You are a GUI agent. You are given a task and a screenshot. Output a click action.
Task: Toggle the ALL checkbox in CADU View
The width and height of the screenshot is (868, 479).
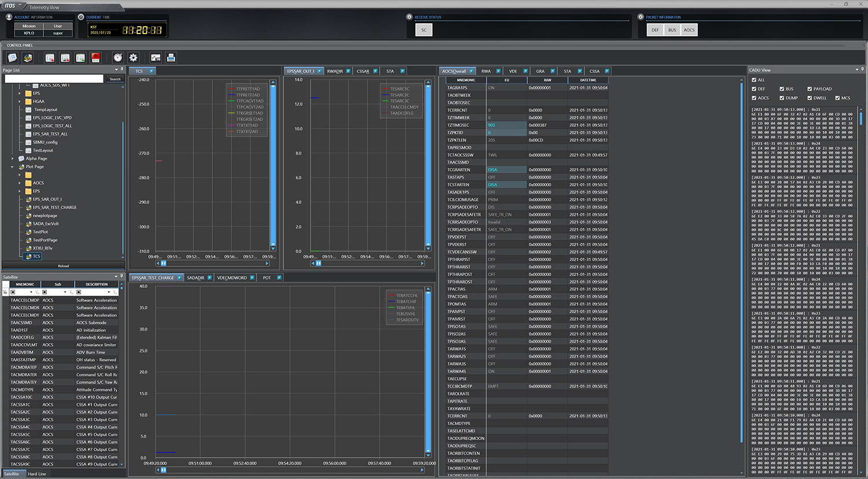tap(754, 80)
